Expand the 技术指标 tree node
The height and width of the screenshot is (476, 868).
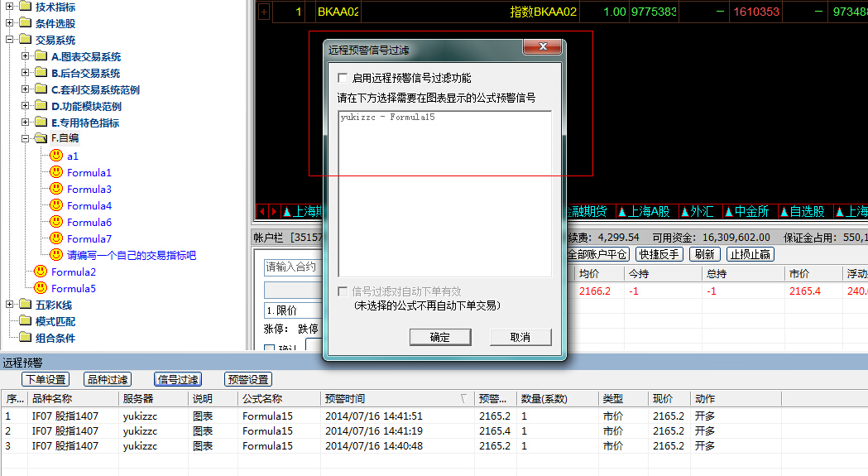coord(9,7)
